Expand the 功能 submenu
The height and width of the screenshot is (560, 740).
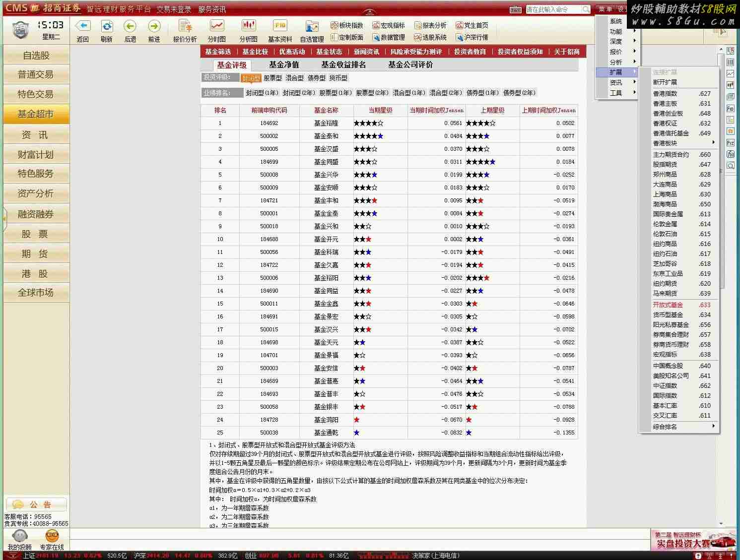[x=617, y=31]
